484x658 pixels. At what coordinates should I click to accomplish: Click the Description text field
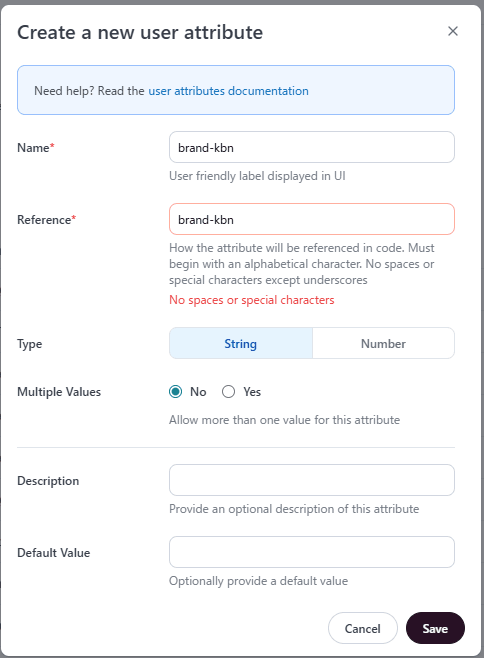coord(312,480)
